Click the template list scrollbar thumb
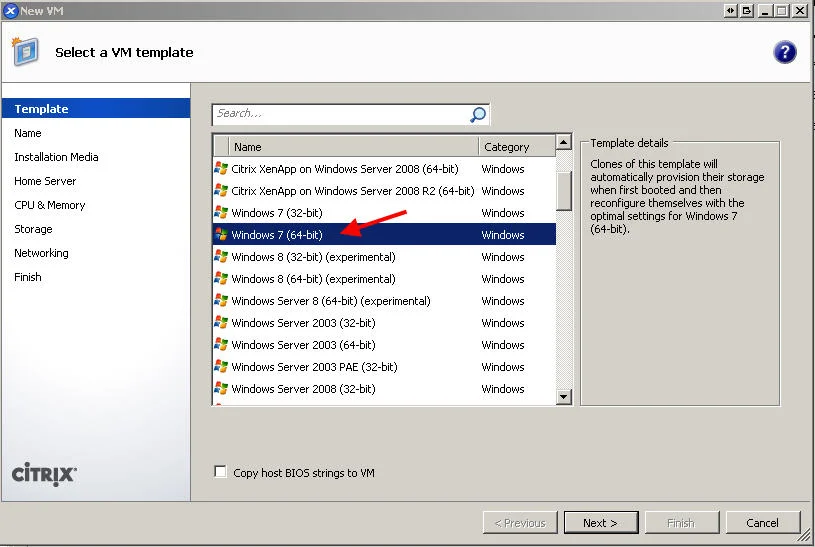Screen dimensions: 815x547 tap(564, 191)
